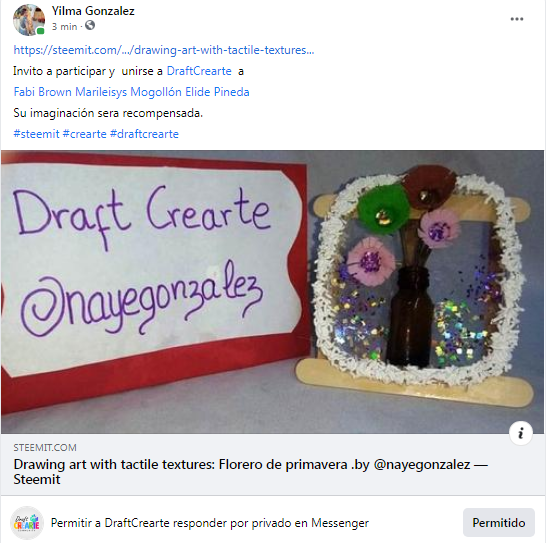Open the steemit.com drawing-art post URL
This screenshot has height=543, width=546.
coord(164,50)
